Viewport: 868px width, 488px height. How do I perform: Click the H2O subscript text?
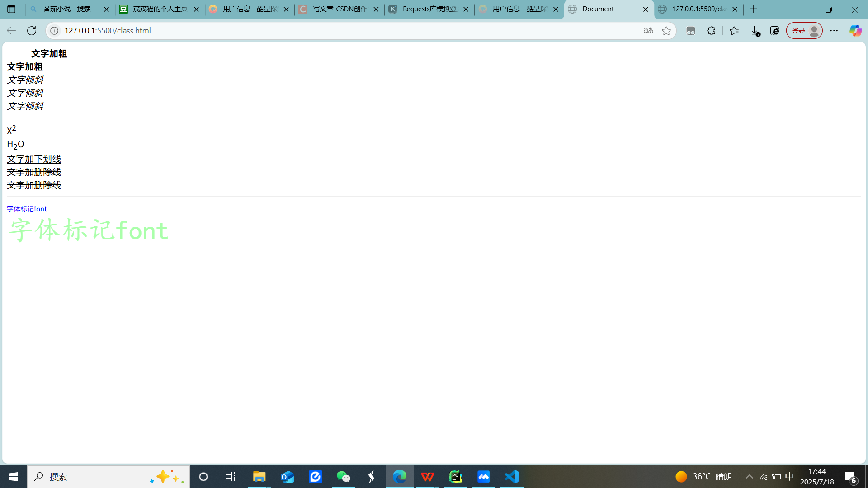pos(15,145)
